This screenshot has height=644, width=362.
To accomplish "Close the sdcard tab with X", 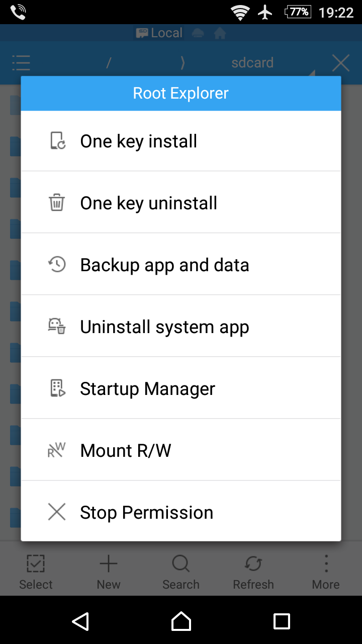I will (x=341, y=63).
